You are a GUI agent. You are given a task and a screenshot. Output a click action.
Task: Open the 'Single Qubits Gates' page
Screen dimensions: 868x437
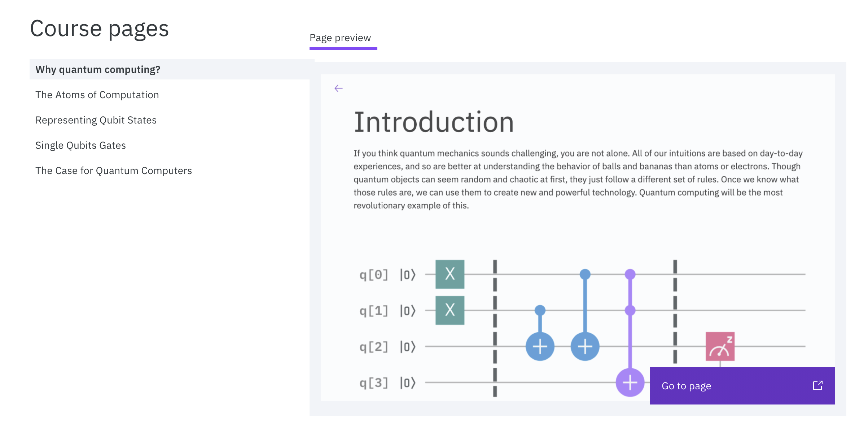80,145
